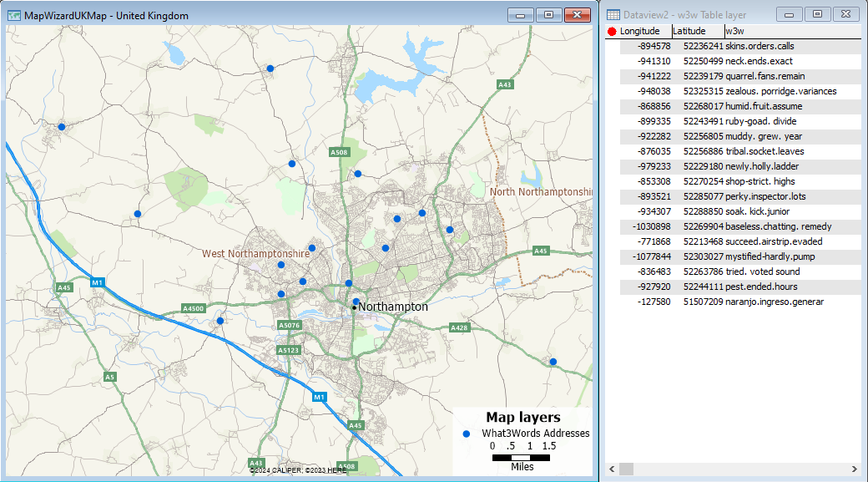Click the A5123 road shield on the map
This screenshot has width=868, height=482.
[289, 350]
